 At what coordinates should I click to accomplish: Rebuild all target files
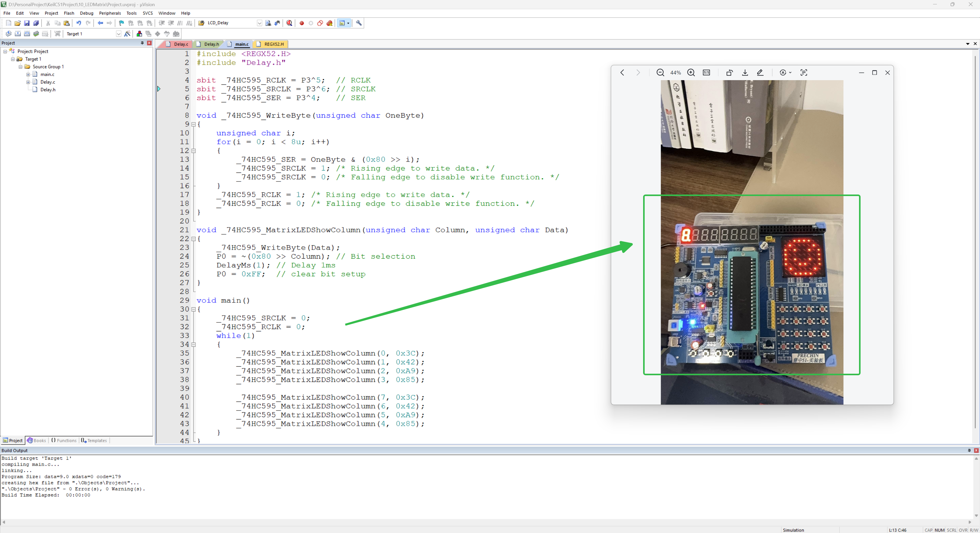click(27, 34)
